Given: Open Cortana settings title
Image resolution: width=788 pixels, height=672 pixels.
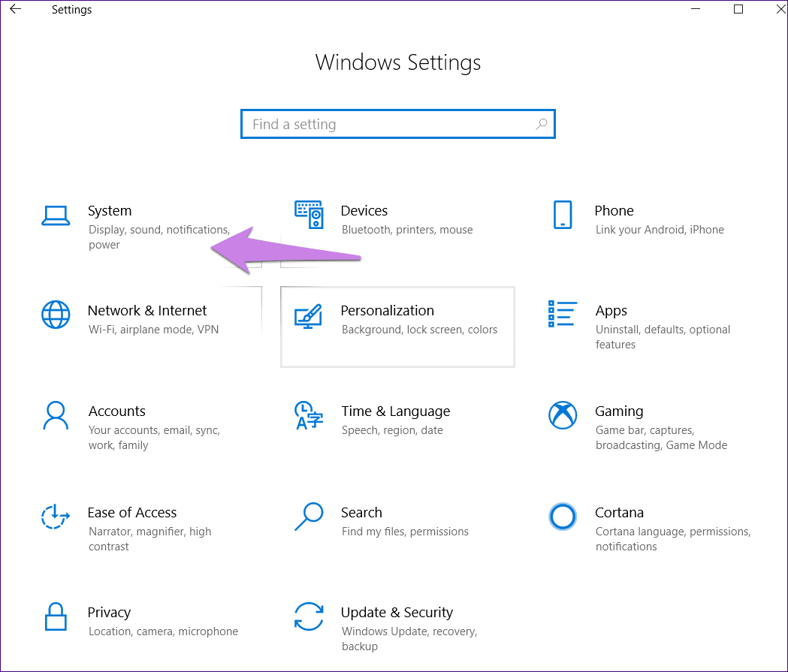Looking at the screenshot, I should click(619, 512).
